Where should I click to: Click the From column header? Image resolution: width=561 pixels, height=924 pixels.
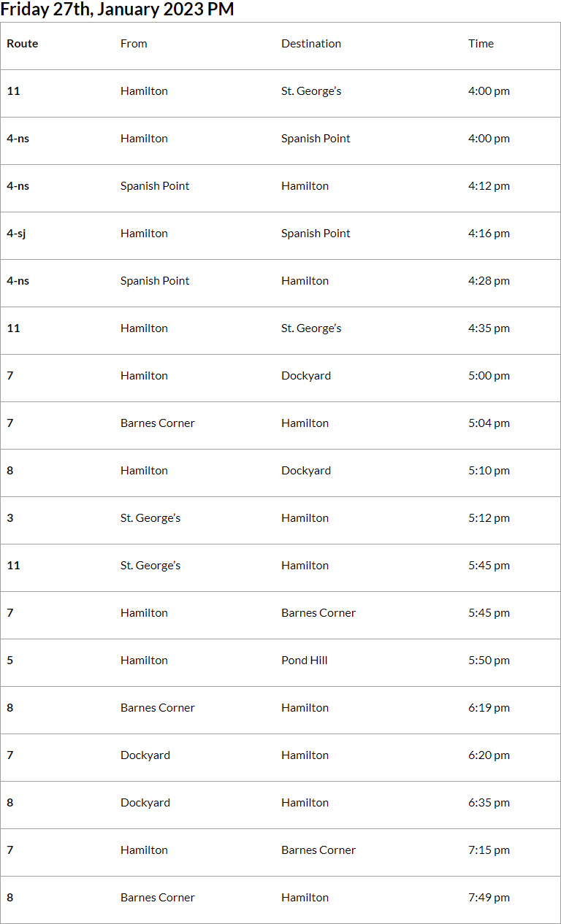(x=134, y=44)
